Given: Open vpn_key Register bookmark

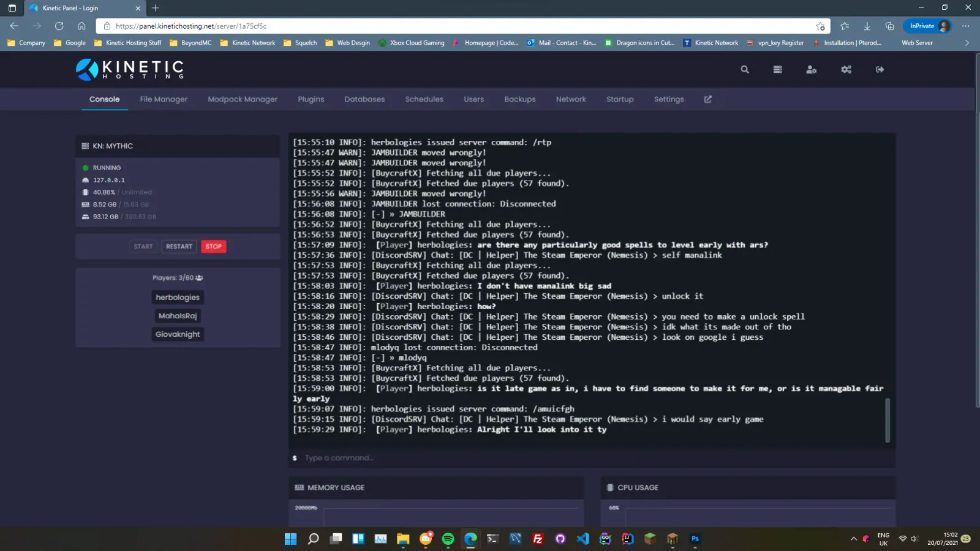Looking at the screenshot, I should (x=775, y=43).
